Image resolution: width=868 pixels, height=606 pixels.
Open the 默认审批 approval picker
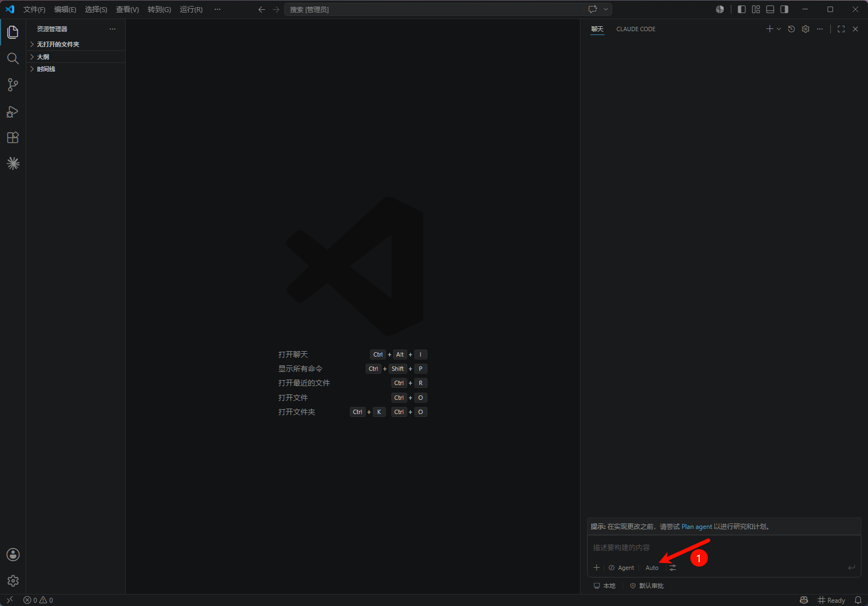pyautogui.click(x=647, y=586)
